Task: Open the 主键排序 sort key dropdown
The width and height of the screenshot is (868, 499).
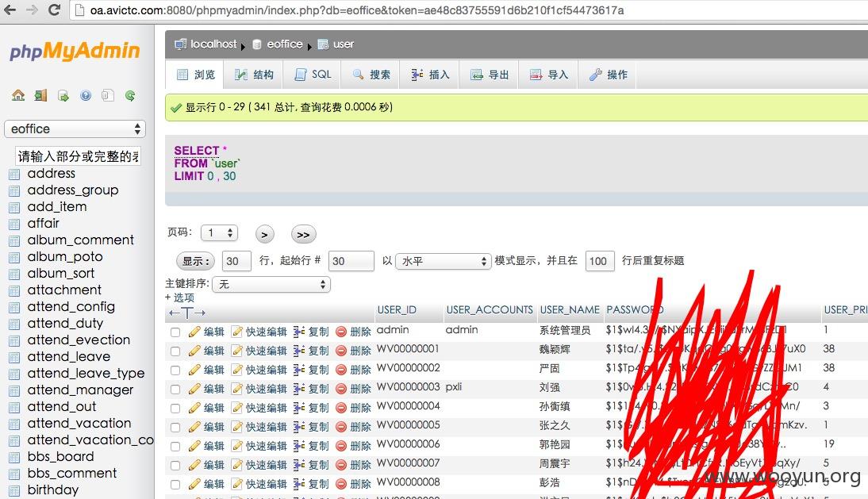Action: (x=271, y=284)
